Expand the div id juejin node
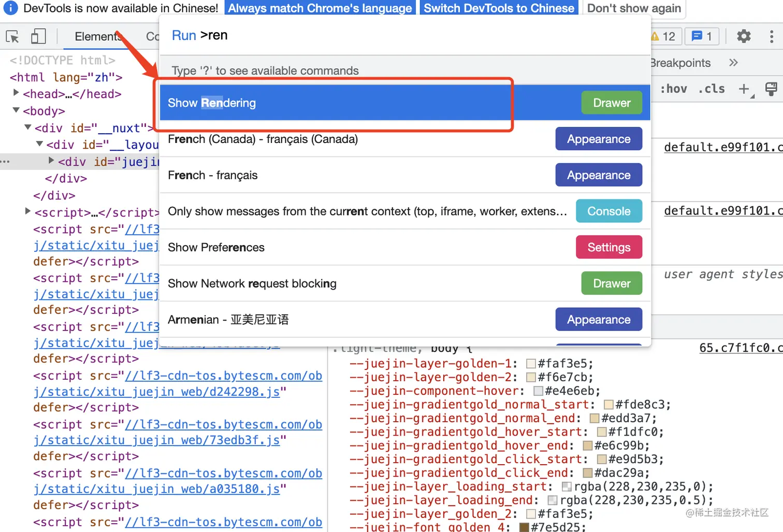The height and width of the screenshot is (532, 783). 51,161
